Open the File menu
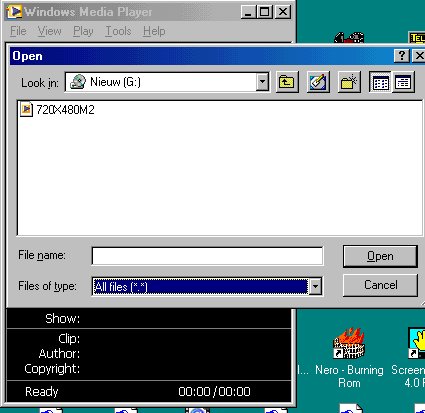 point(18,31)
